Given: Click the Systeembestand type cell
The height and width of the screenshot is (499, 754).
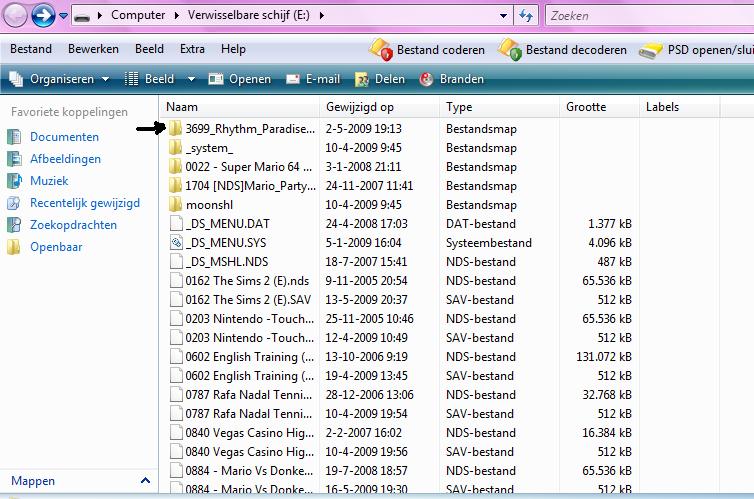Looking at the screenshot, I should click(489, 243).
